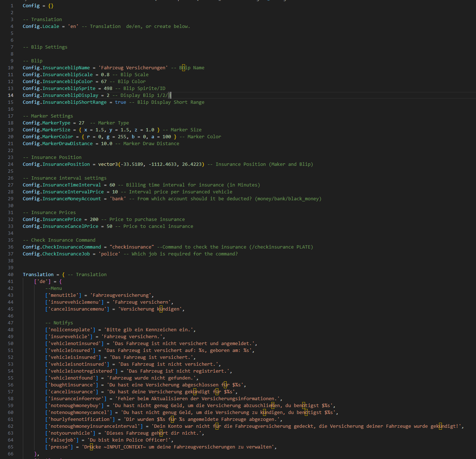Click the ['de'] table key
This screenshot has height=459, width=476.
click(42, 282)
